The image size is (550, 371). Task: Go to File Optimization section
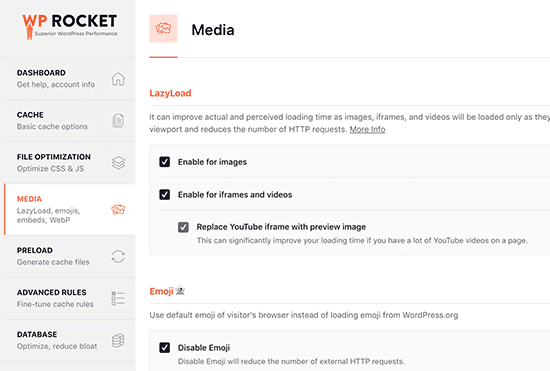pyautogui.click(x=70, y=163)
